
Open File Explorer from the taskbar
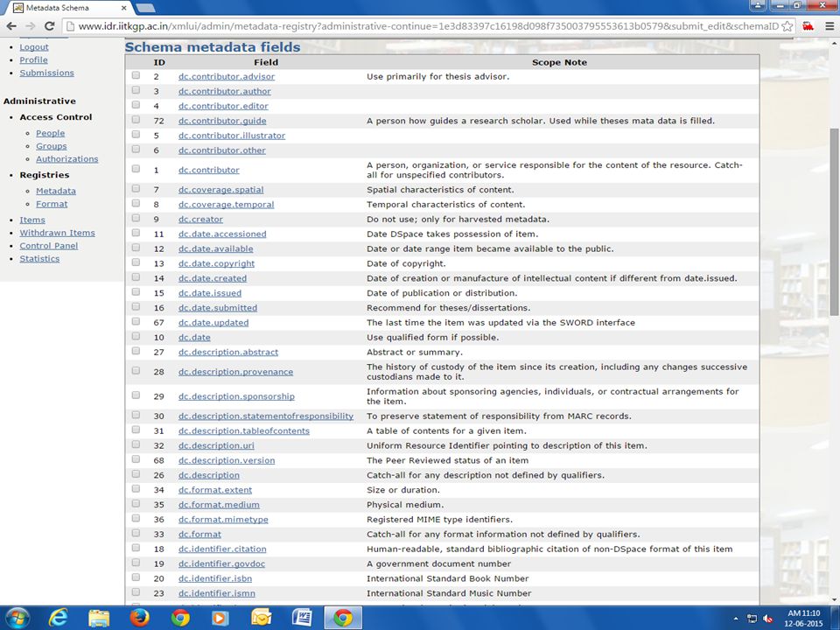[99, 619]
